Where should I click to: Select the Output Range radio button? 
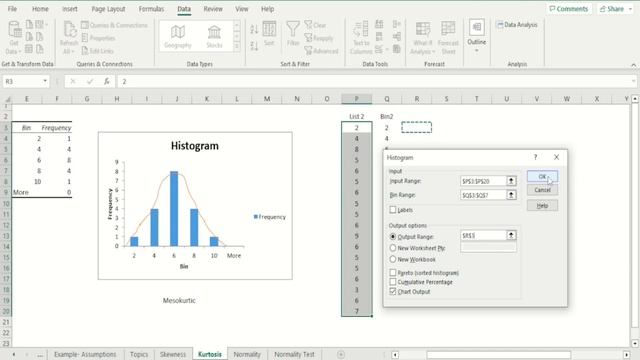coord(393,237)
